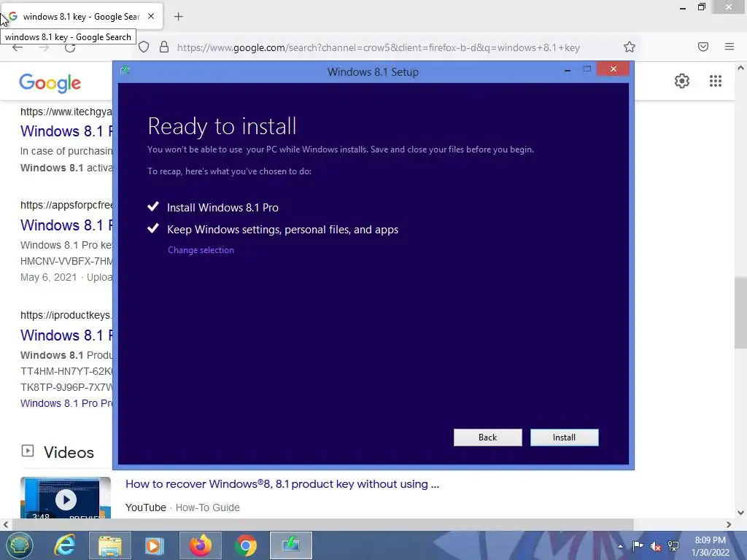
Task: Open Windows Media Player from taskbar
Action: 155,545
